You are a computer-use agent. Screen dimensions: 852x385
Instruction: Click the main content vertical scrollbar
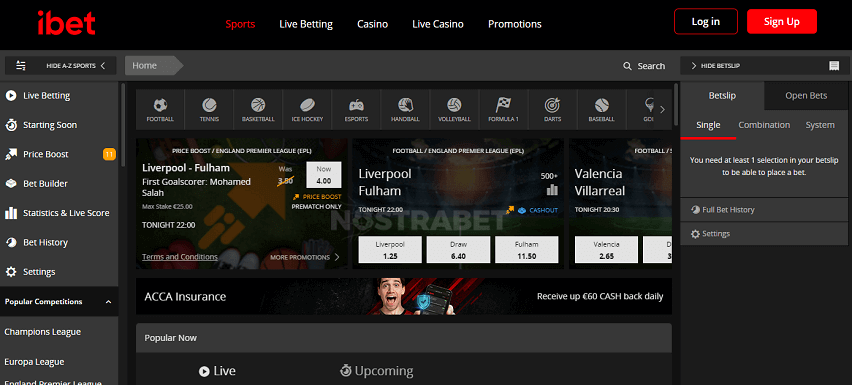pyautogui.click(x=676, y=104)
